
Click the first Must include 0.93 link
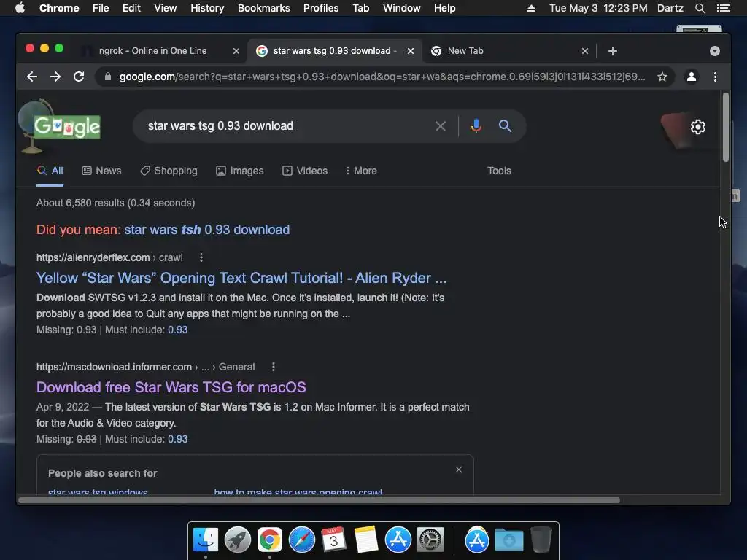coord(178,330)
